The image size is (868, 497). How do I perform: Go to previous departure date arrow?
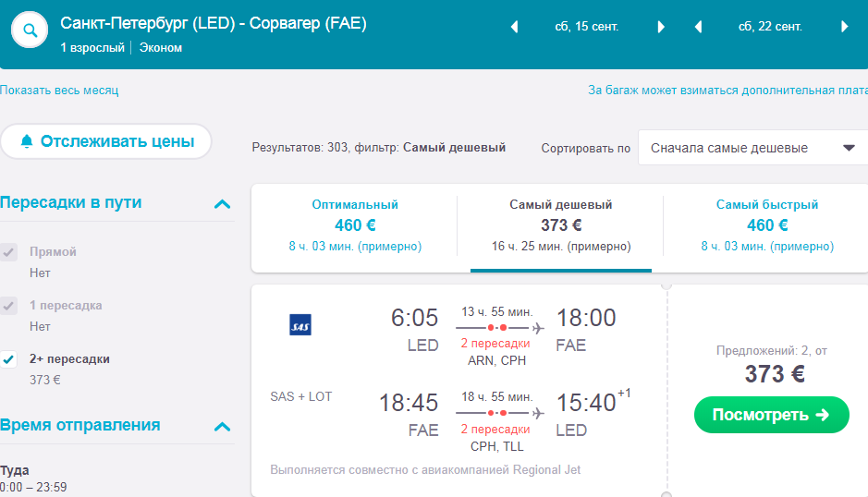tap(514, 27)
